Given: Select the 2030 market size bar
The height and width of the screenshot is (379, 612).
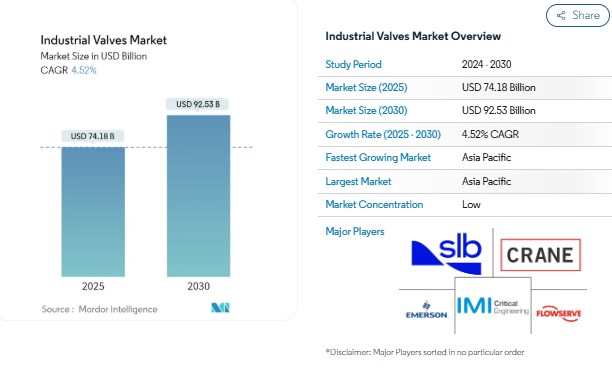Looking at the screenshot, I should (198, 196).
